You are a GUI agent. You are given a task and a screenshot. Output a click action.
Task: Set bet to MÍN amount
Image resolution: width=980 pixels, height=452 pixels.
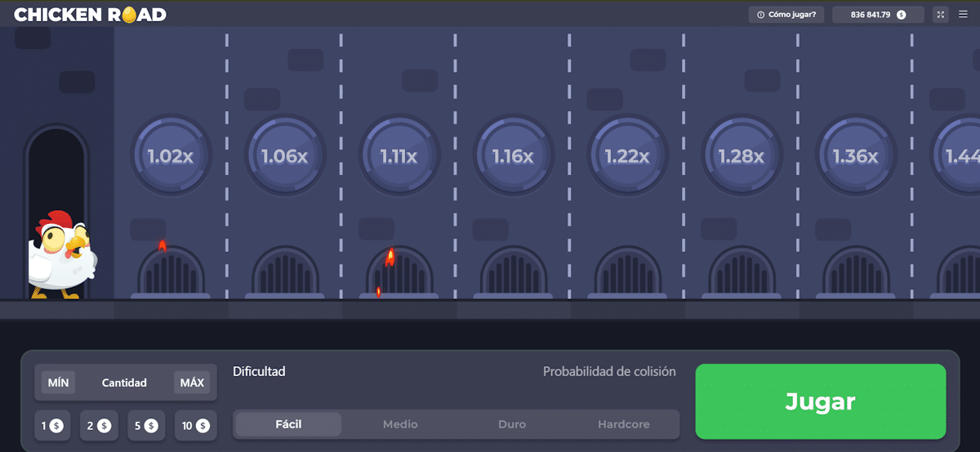pos(59,383)
